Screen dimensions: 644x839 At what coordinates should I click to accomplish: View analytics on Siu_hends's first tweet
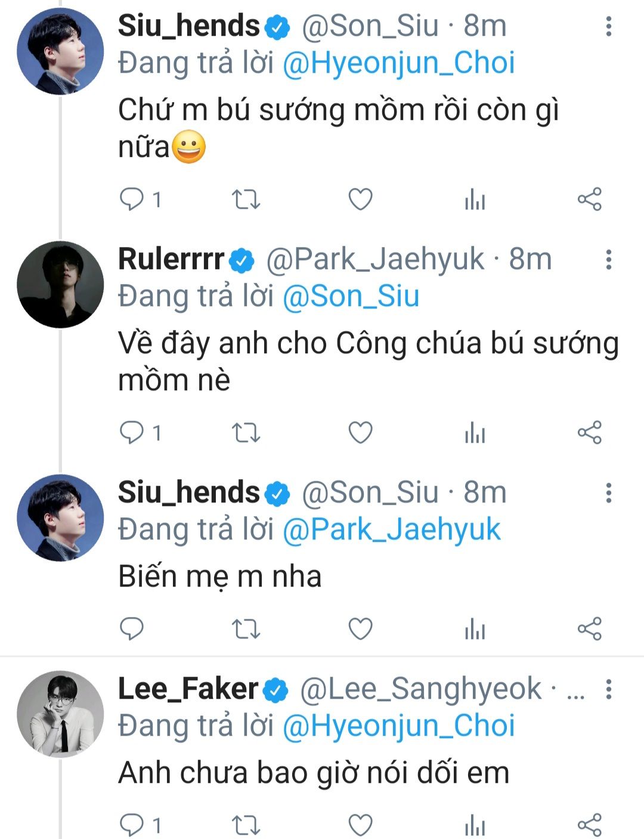coord(475,199)
